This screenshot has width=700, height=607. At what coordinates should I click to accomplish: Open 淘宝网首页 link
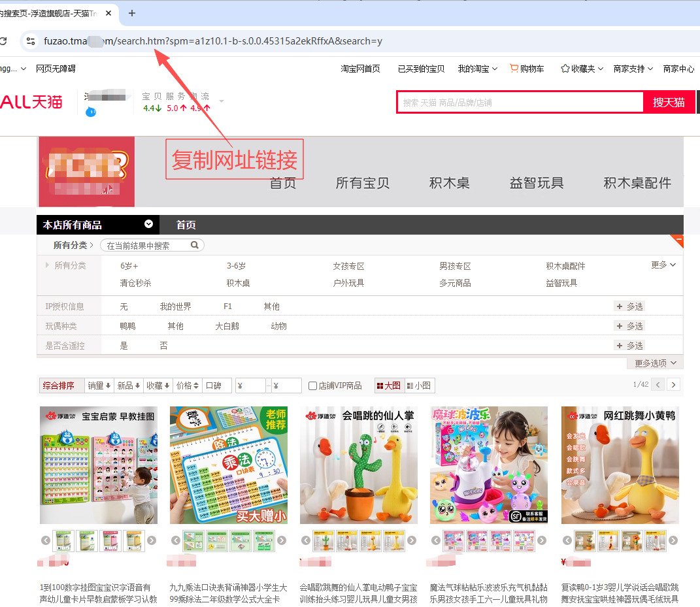pos(360,69)
